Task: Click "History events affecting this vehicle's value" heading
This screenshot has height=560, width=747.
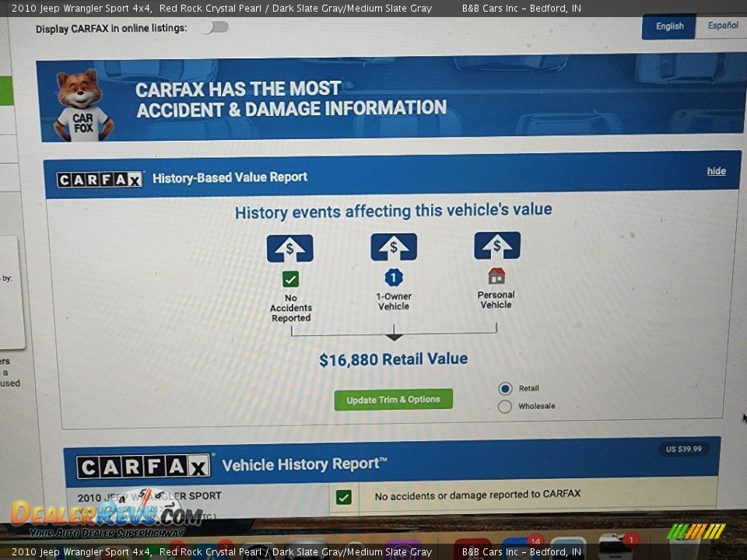Action: (x=394, y=211)
